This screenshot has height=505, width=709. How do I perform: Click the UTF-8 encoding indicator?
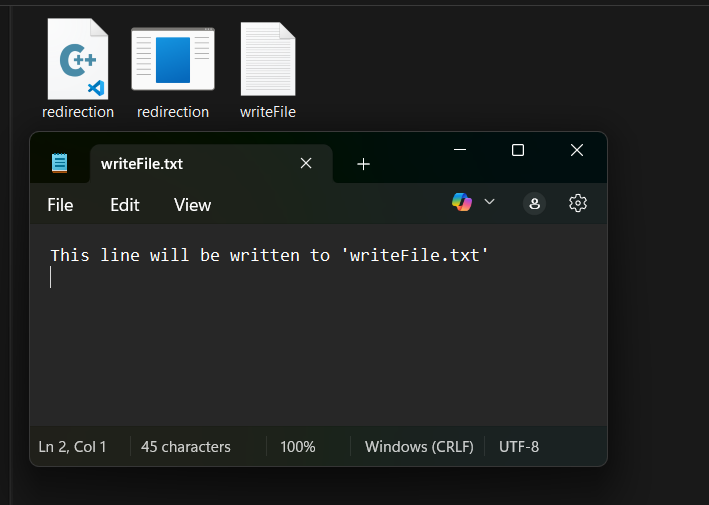(x=519, y=447)
